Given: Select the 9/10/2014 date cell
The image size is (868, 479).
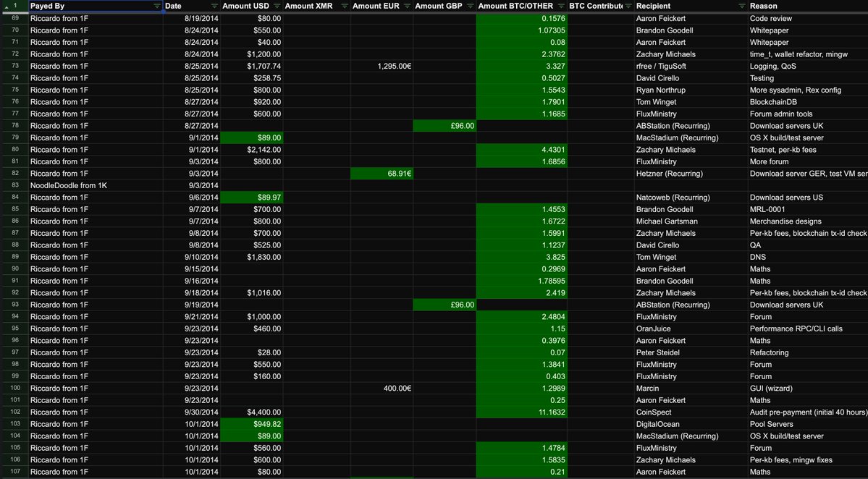Looking at the screenshot, I should (x=192, y=257).
